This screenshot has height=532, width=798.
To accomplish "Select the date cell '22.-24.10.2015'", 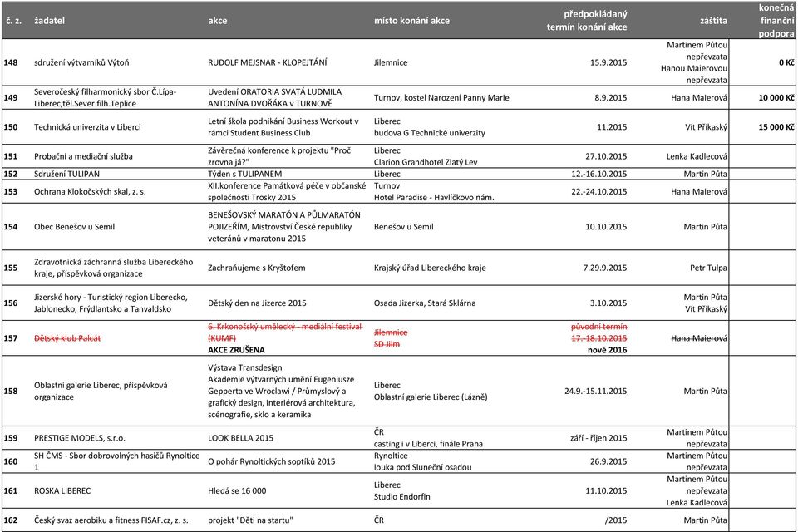I will (x=599, y=191).
